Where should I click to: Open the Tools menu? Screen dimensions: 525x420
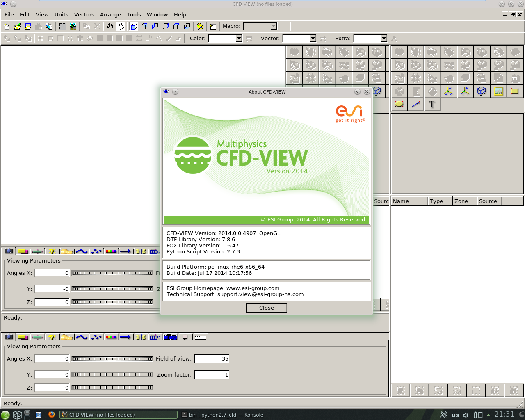pos(134,14)
